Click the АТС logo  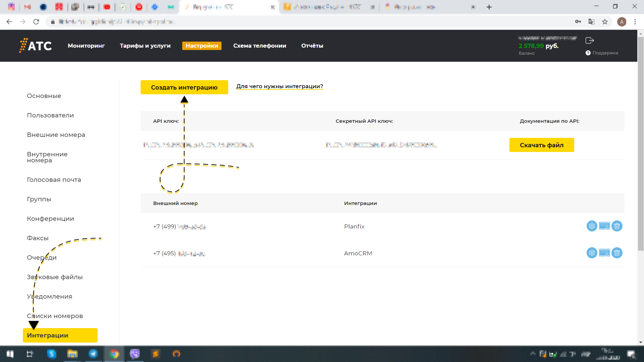tap(36, 46)
